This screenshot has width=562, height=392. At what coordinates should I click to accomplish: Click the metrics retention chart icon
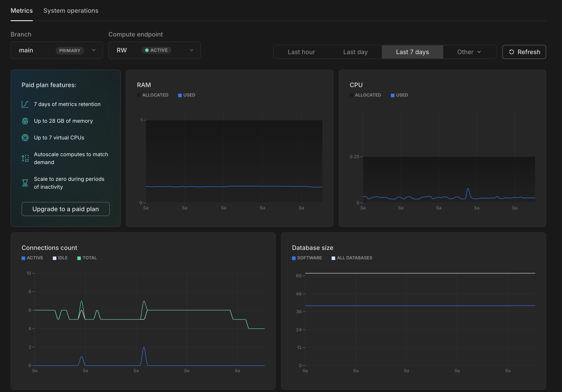(25, 104)
